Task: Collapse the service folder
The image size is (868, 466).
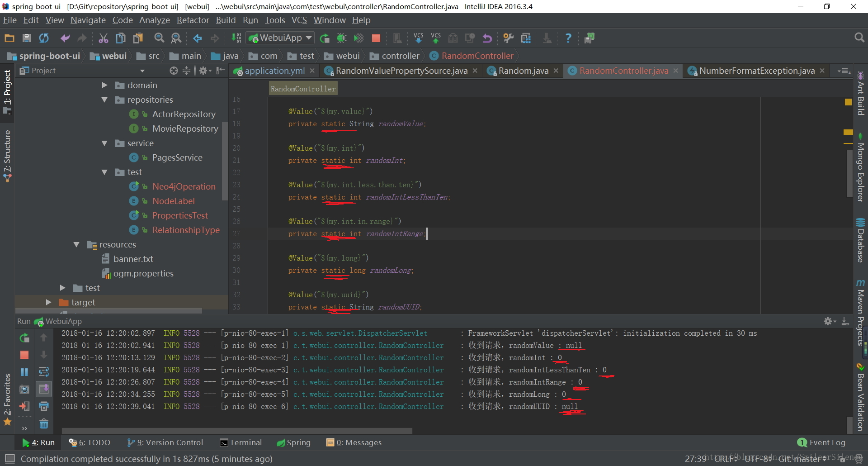Action: tap(104, 143)
